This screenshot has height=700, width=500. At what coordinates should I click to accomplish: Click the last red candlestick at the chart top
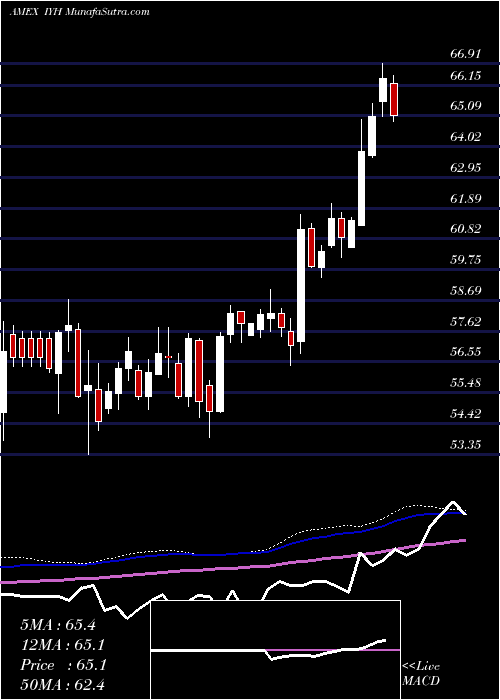coord(394,99)
